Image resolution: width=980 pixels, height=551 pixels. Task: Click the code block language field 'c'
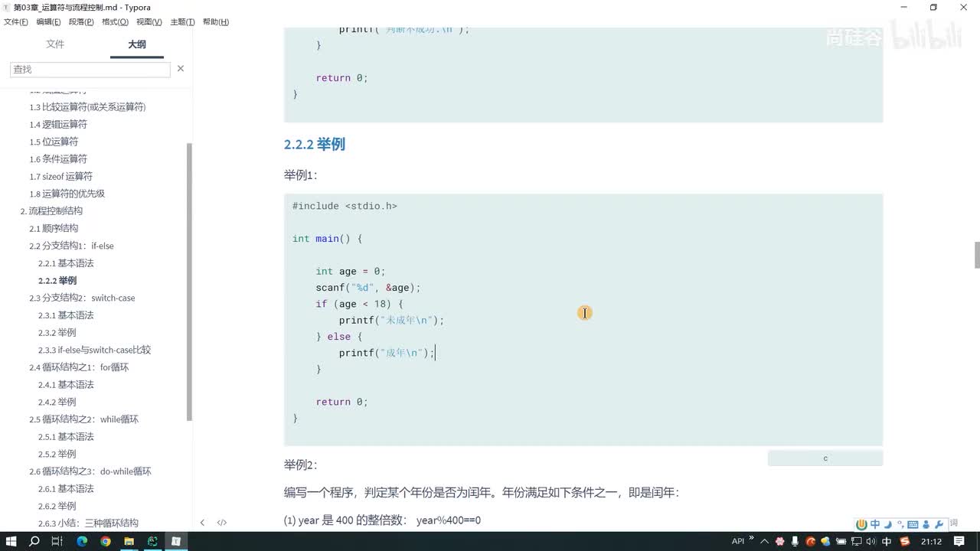[825, 458]
